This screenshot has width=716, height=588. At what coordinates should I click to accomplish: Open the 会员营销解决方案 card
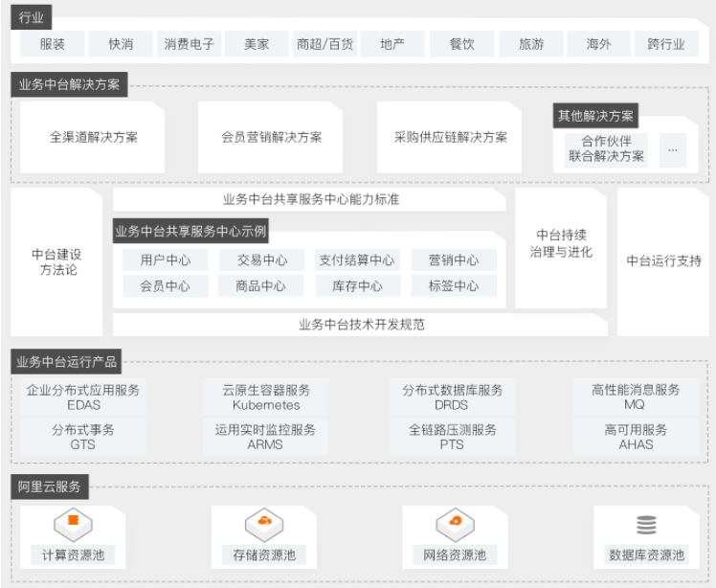pyautogui.click(x=271, y=137)
